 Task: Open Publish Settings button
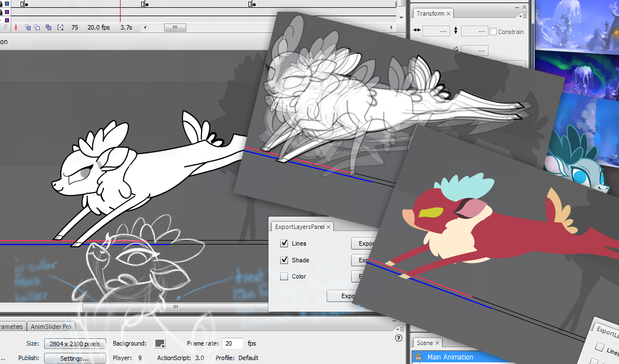coord(75,358)
